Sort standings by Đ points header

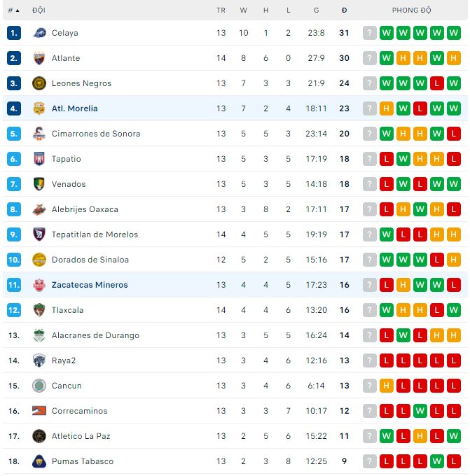coord(344,10)
